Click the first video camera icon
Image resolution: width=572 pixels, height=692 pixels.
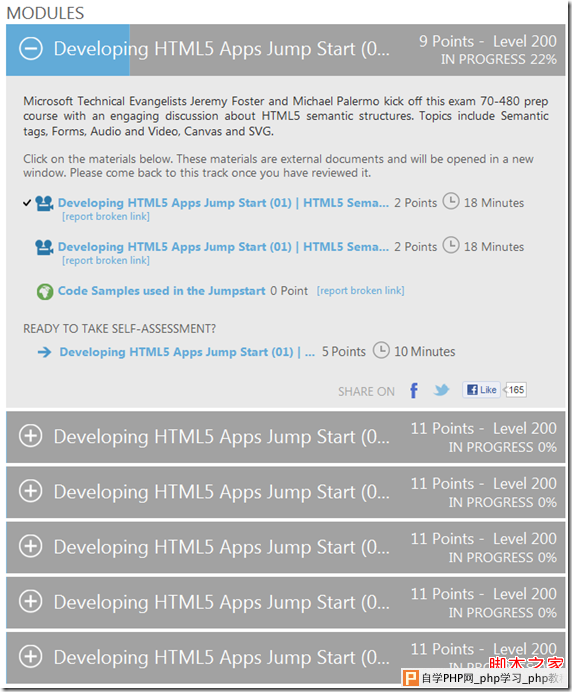[44, 203]
